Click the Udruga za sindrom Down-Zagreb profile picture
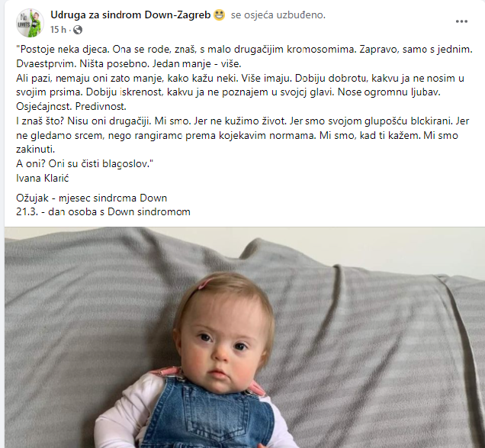Viewport: 485px width, 448px height. 30,23
